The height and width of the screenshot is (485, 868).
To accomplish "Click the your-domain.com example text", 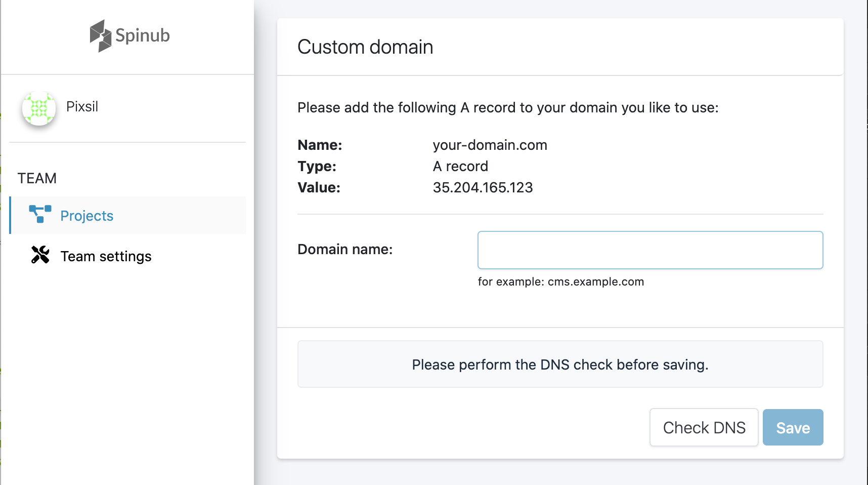I will tap(490, 145).
